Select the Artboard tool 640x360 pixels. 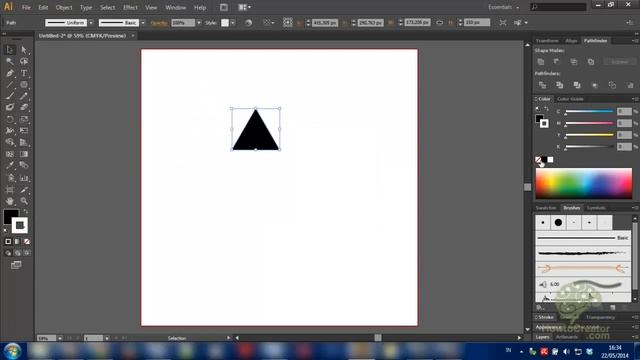click(x=10, y=190)
